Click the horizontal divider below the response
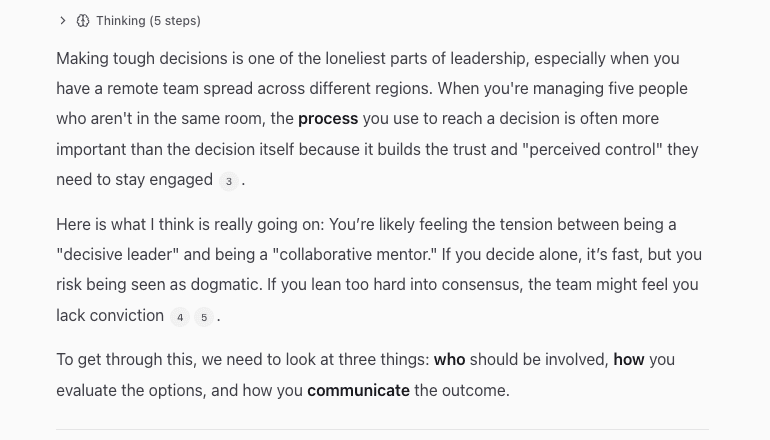The width and height of the screenshot is (770, 440). [382, 430]
